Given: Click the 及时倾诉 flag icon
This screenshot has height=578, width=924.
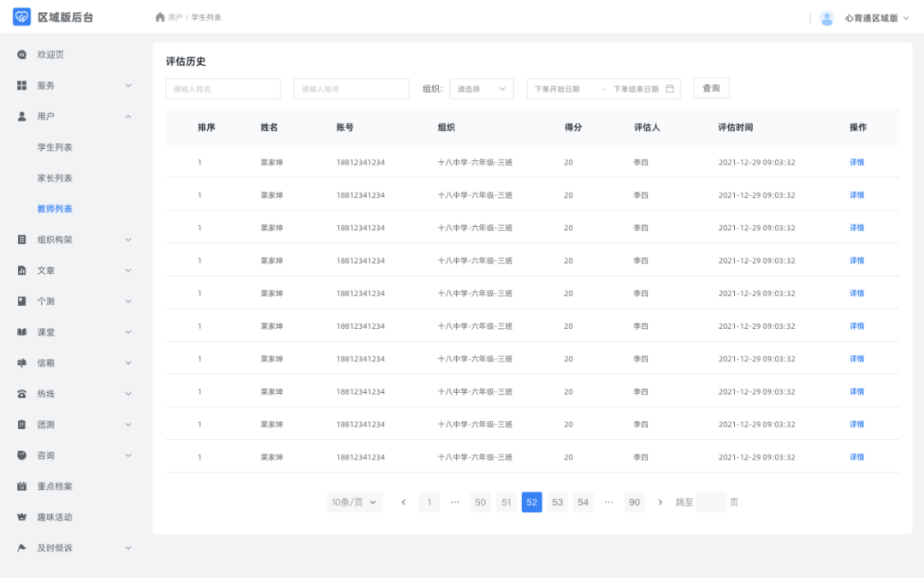Looking at the screenshot, I should (21, 547).
